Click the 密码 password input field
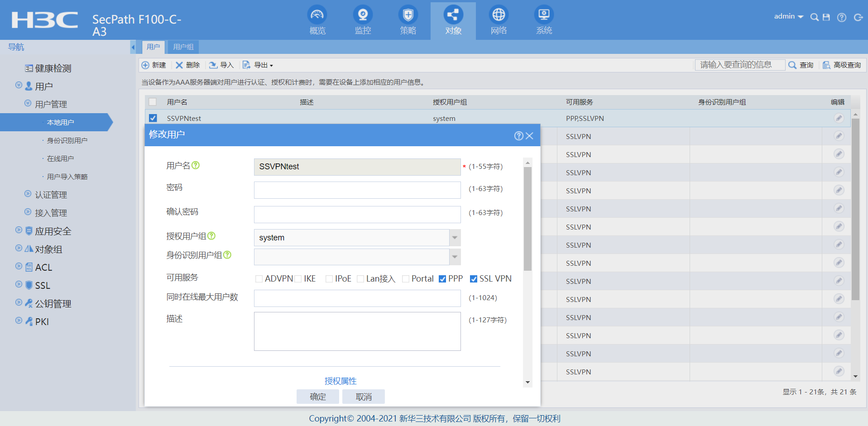Image resolution: width=868 pixels, height=426 pixels. [x=357, y=190]
